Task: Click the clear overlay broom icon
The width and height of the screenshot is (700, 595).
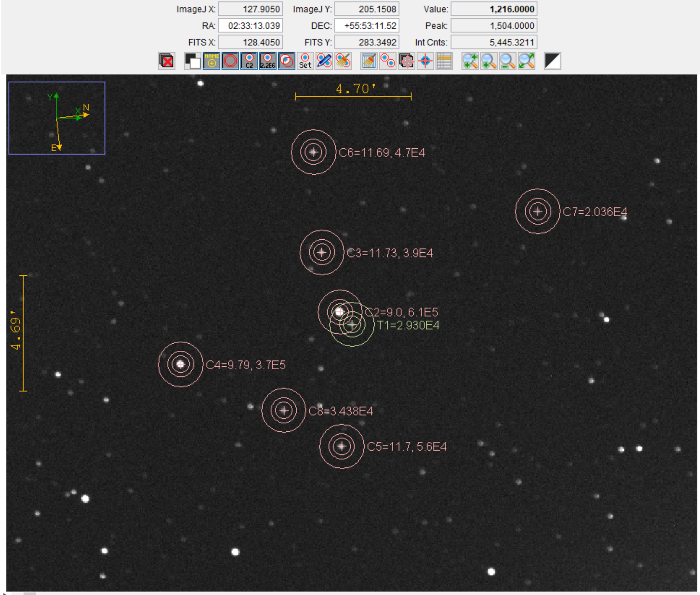Action: tap(369, 61)
